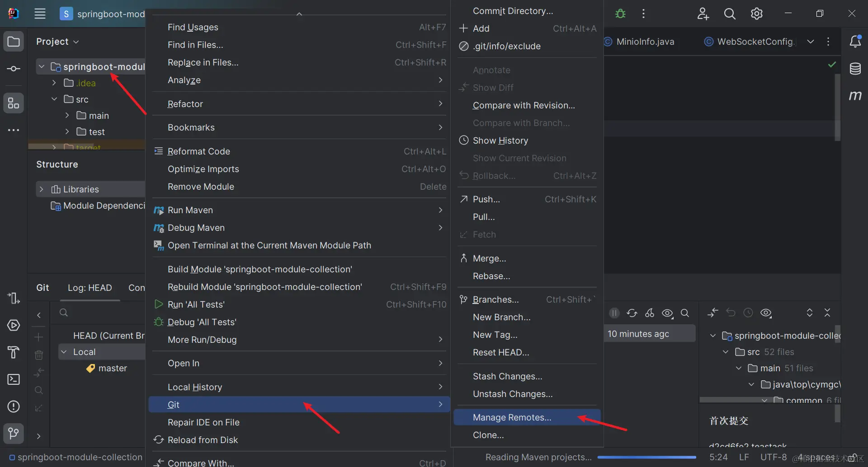The image size is (868, 467).
Task: Open the main hamburger menu
Action: coord(40,14)
